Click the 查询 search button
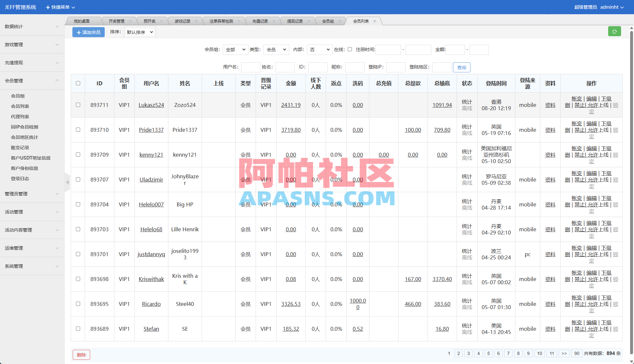Image resolution: width=634 pixels, height=364 pixels. tap(462, 67)
